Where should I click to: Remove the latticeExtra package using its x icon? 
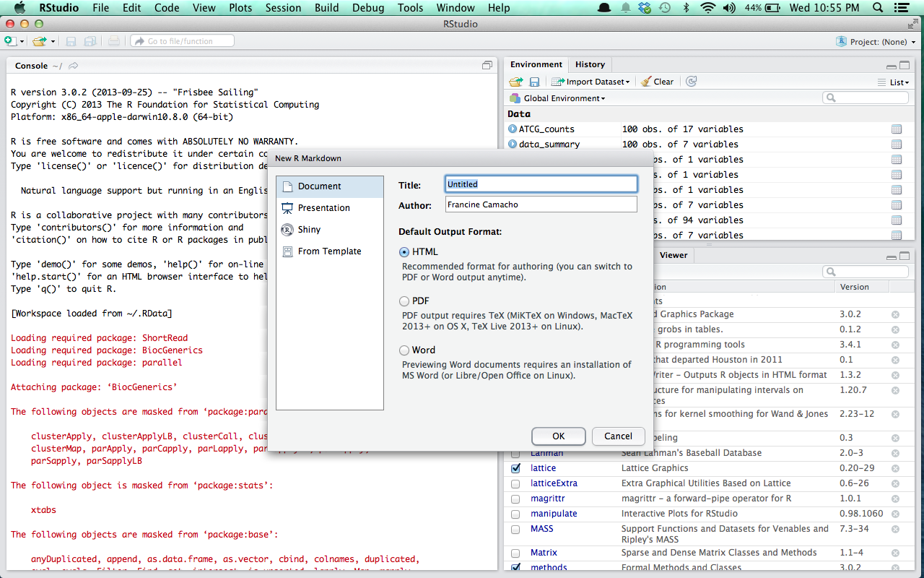895,483
